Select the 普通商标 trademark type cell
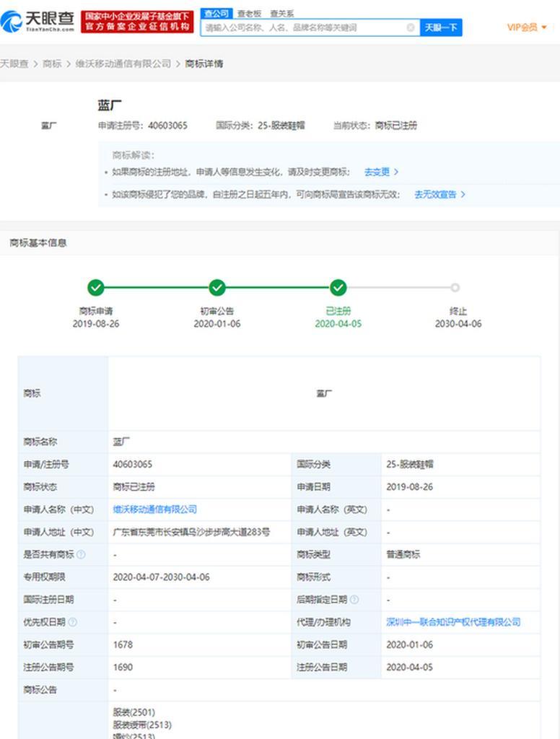 point(403,555)
